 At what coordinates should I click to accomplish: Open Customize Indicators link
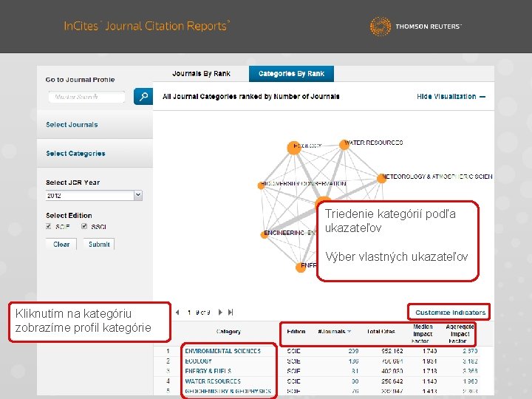(451, 313)
